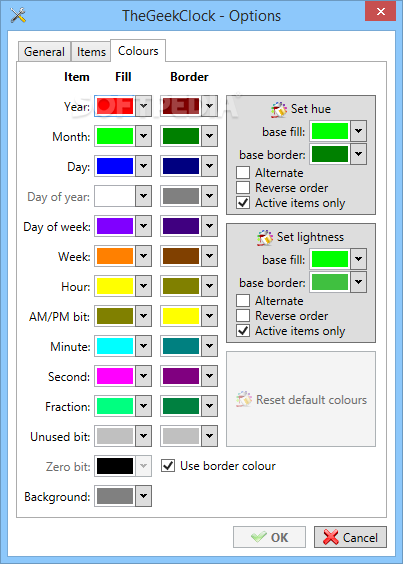
Task: Tick Alternate under Set lightness
Action: [243, 301]
